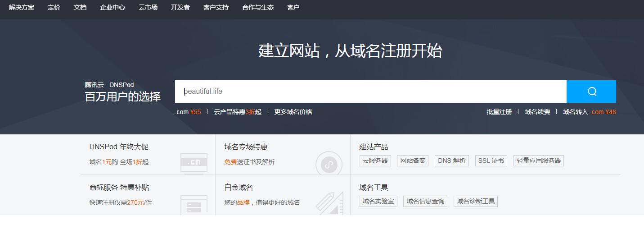Screen dimensions: 644x248
Task: Click the trademark document icon beside 商标服务
Action: (x=194, y=205)
